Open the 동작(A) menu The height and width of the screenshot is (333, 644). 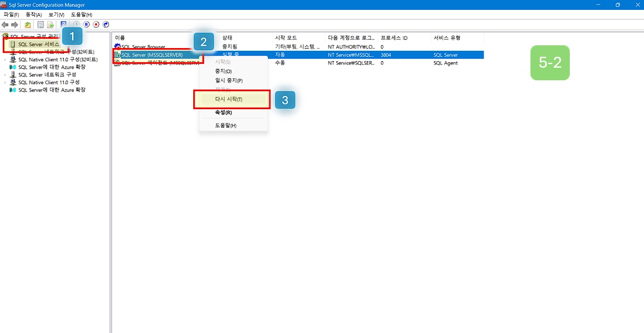tap(34, 15)
